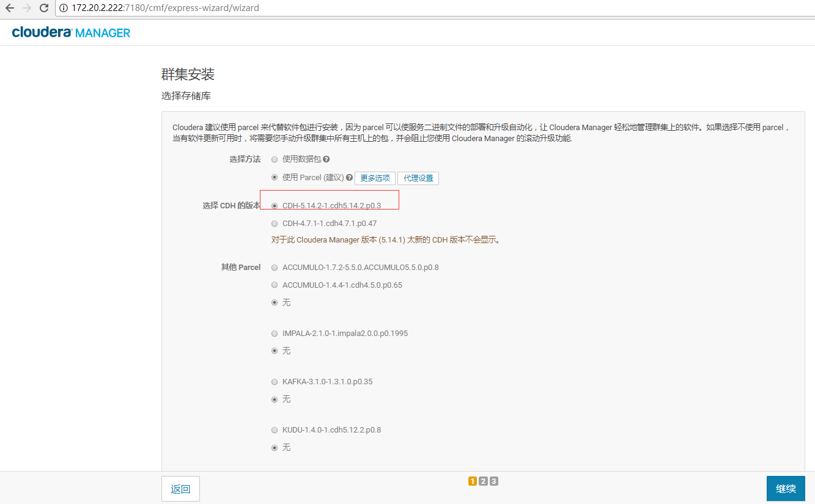Viewport: 815px width, 504px height.
Task: Click the 群集安装 heading
Action: point(188,75)
